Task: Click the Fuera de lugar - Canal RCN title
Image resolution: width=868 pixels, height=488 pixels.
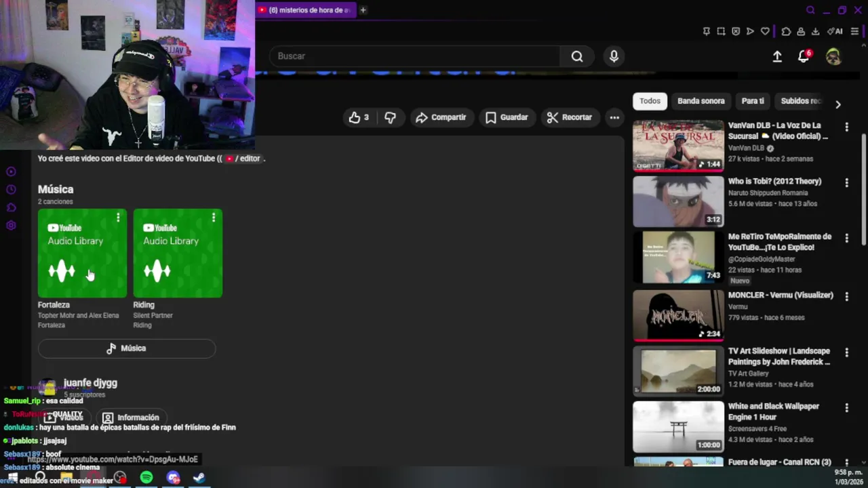Action: tap(780, 462)
